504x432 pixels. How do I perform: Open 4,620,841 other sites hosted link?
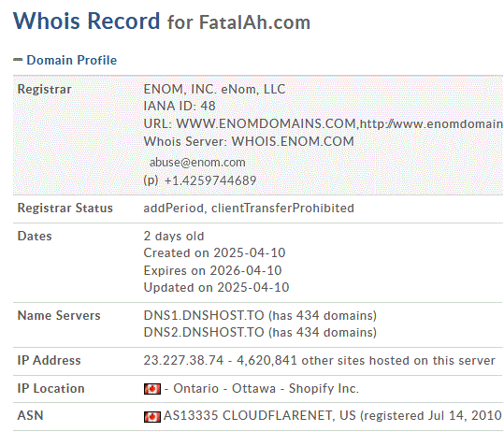[x=366, y=361]
